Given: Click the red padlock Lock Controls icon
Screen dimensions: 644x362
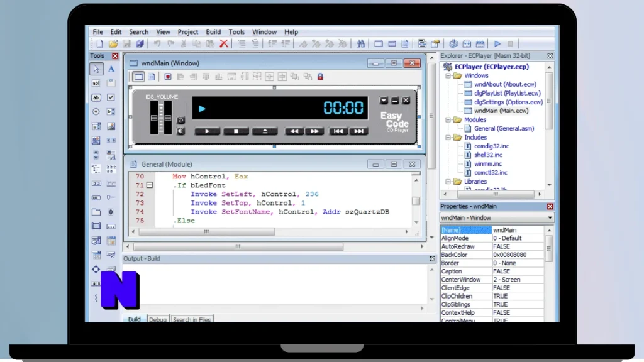Looking at the screenshot, I should point(320,77).
